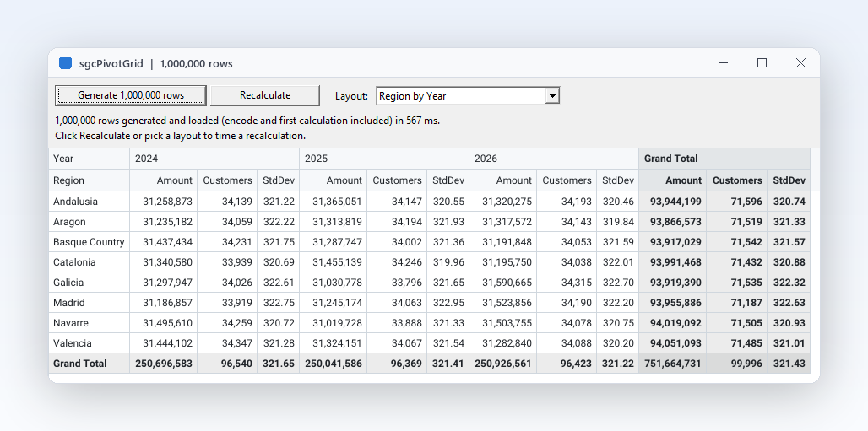Select the Basque Country row header

90,242
